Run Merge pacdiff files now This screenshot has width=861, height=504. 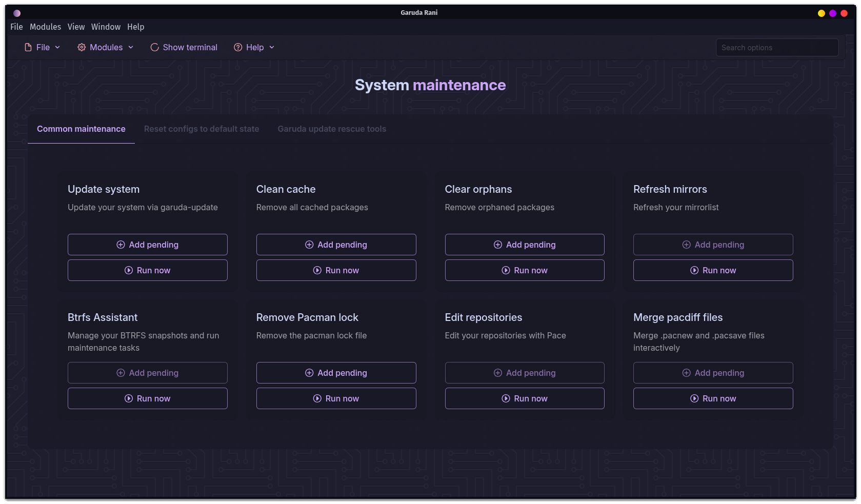point(713,398)
